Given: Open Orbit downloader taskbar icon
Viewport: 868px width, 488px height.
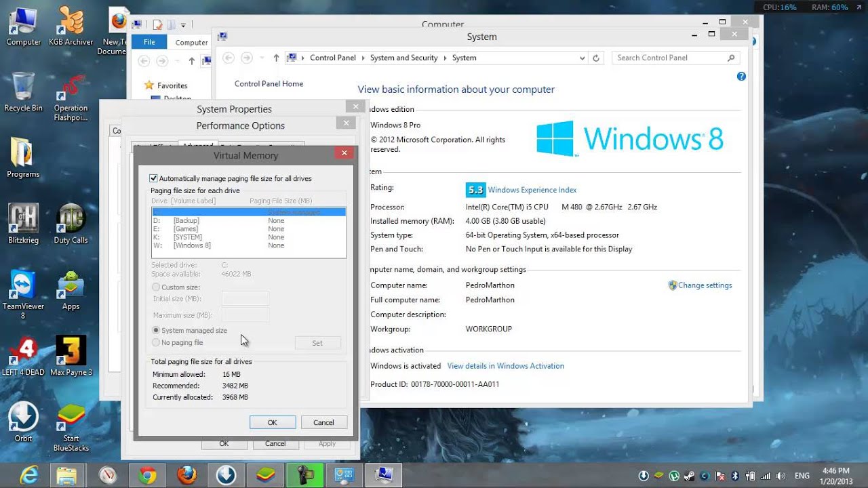Looking at the screenshot, I should (226, 476).
